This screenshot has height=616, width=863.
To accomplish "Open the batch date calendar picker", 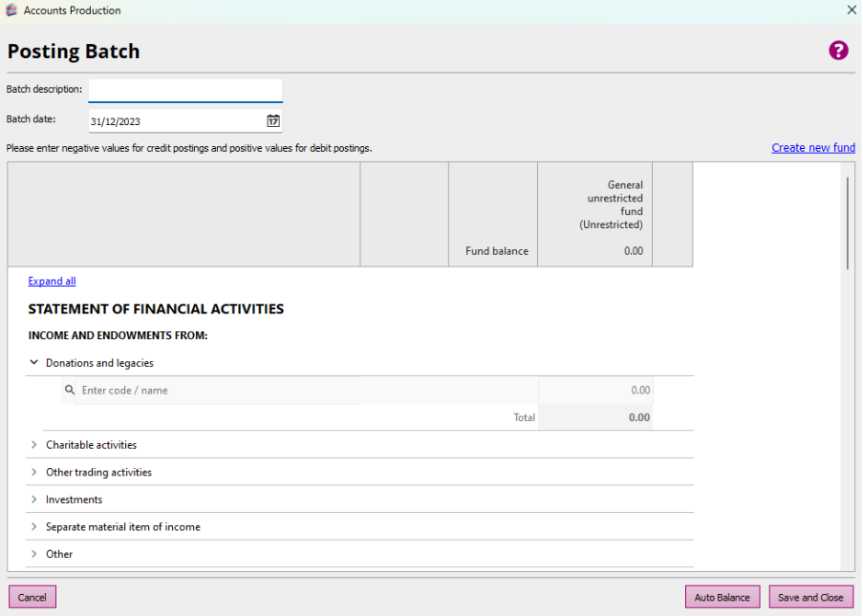I will 273,121.
